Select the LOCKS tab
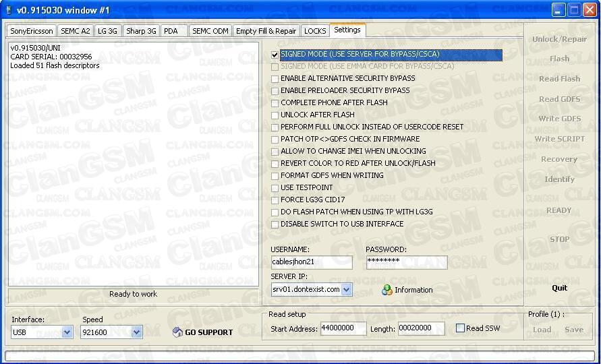This screenshot has width=601, height=364. click(x=315, y=31)
